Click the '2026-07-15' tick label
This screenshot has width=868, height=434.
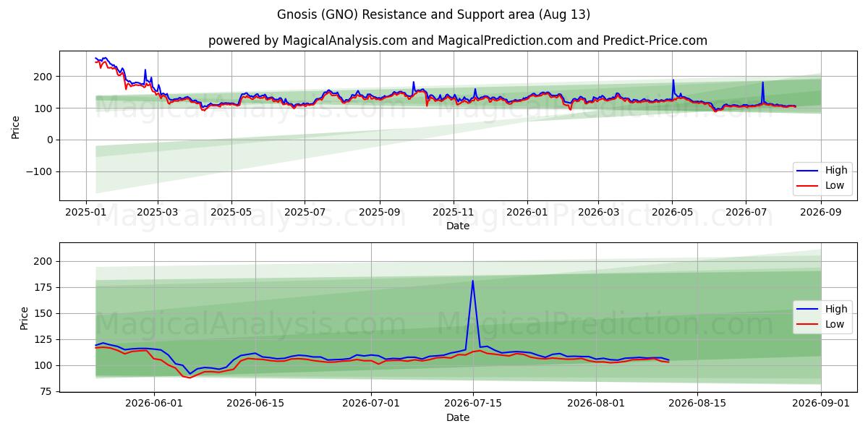[473, 404]
